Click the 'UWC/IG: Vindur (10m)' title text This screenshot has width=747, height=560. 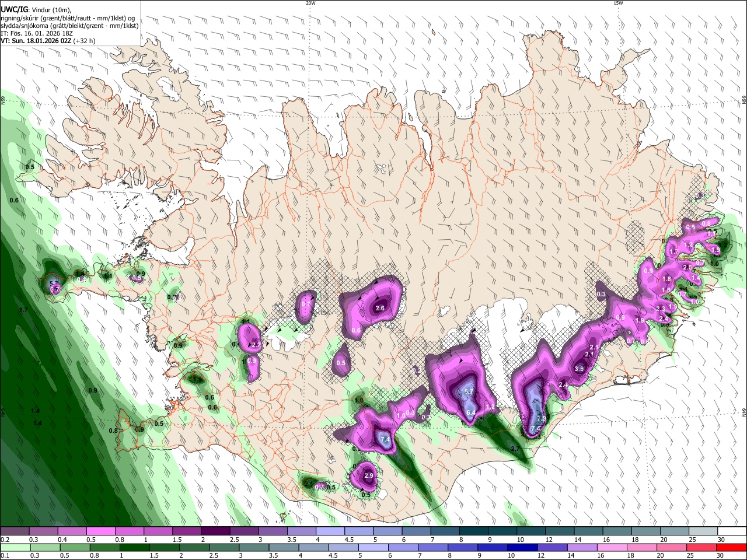[x=36, y=9]
